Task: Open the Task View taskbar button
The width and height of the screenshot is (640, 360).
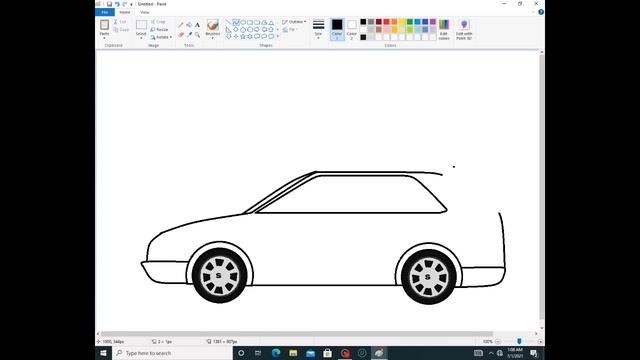Action: click(x=258, y=353)
